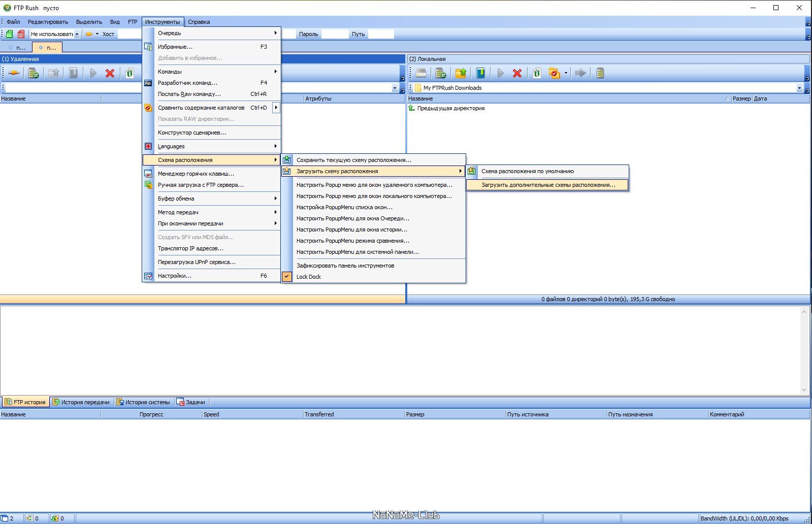Click the greyed parent folder icon in remote pane
The width and height of the screenshot is (812, 524).
tap(53, 73)
